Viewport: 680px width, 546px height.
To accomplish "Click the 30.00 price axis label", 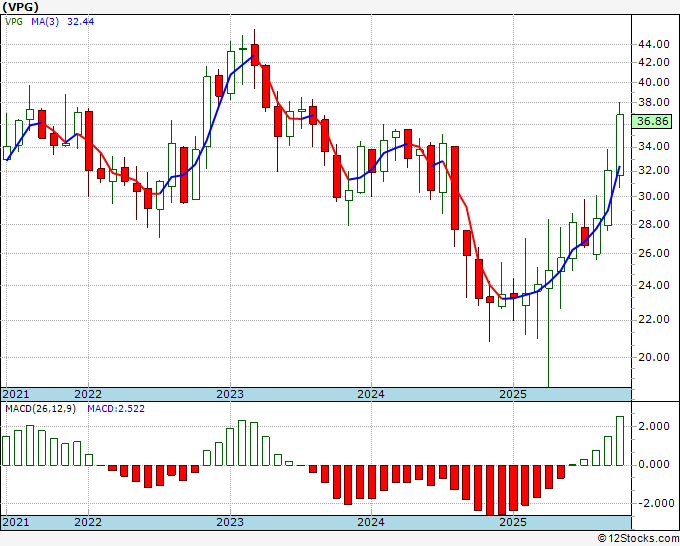I will point(654,196).
